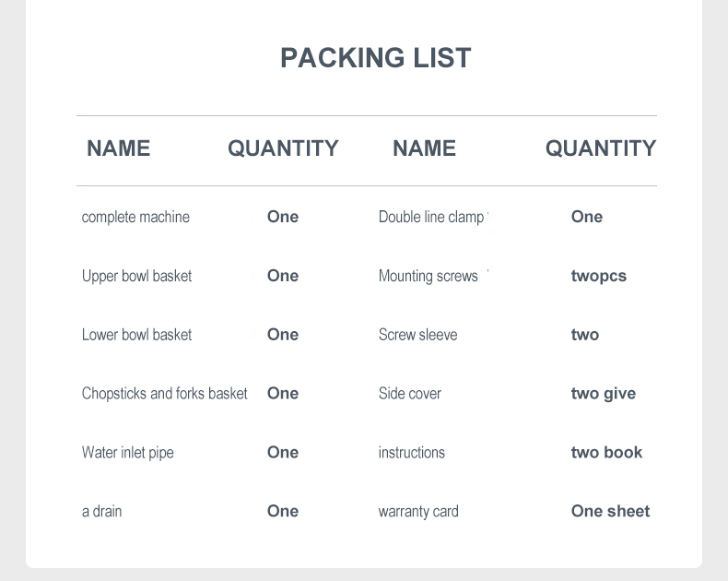Image resolution: width=728 pixels, height=581 pixels.
Task: Select the 'Side cover' entry
Action: coord(409,394)
